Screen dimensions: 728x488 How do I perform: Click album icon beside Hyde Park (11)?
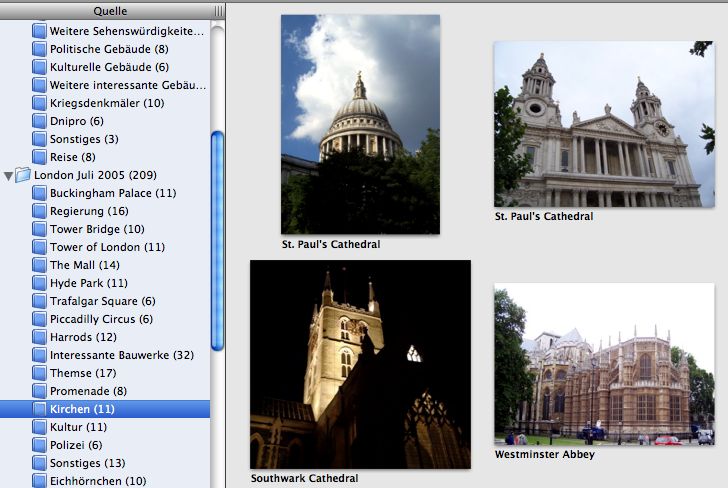click(39, 283)
